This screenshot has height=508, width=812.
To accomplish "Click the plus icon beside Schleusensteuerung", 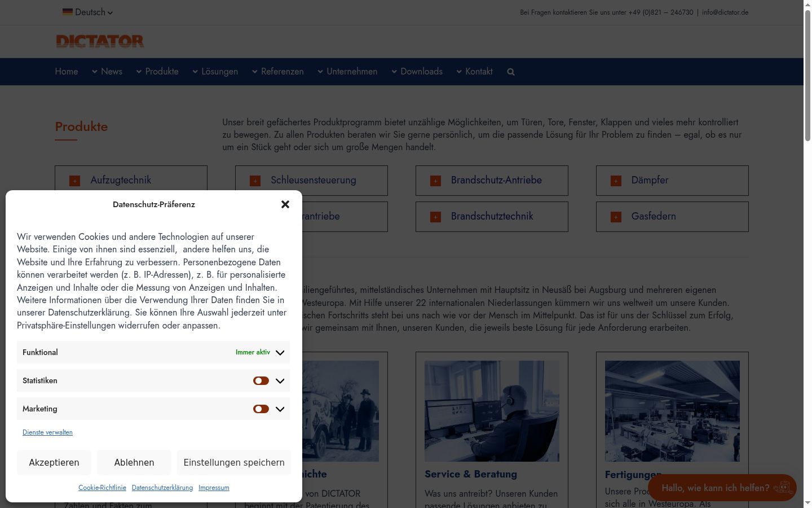I will [255, 181].
